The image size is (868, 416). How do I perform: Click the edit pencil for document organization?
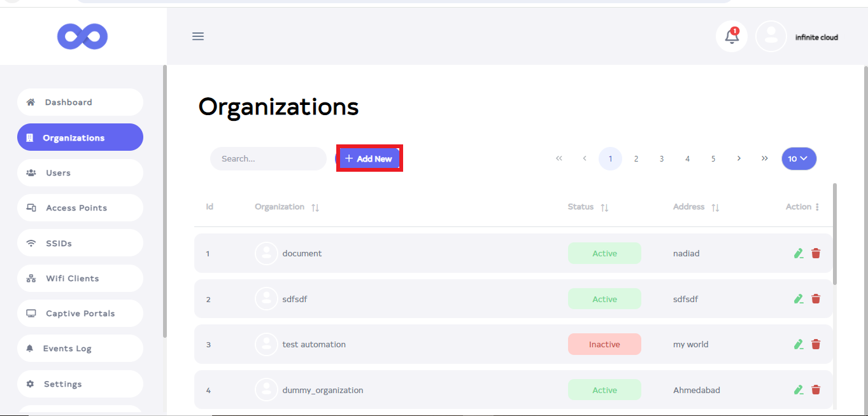point(799,253)
